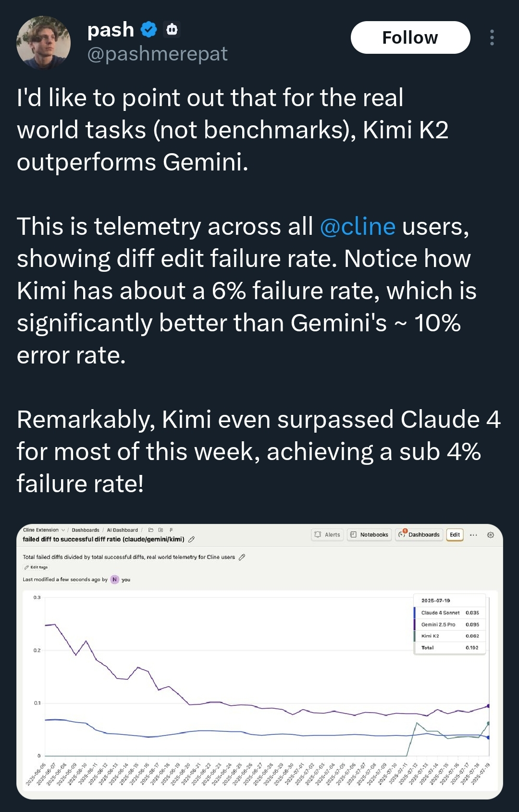519x812 pixels.
Task: Open dashboard settings via the gear icon
Action: point(491,534)
